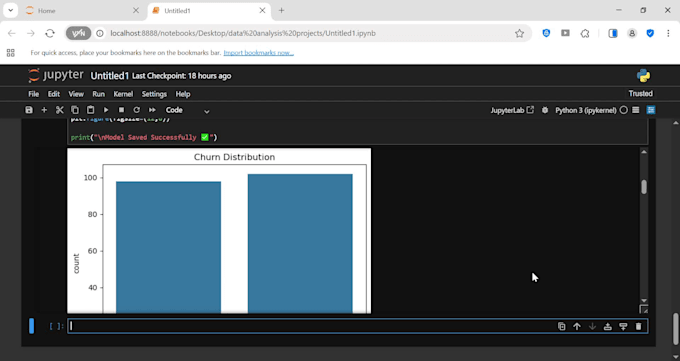This screenshot has height=361, width=680.
Task: Click the Trusted notebook indicator
Action: (641, 94)
